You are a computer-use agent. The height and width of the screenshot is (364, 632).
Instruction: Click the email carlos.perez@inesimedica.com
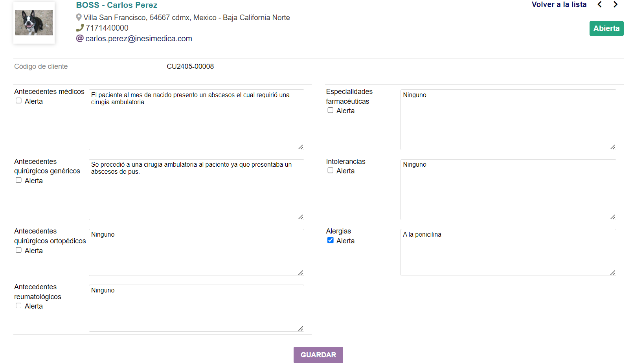click(138, 38)
